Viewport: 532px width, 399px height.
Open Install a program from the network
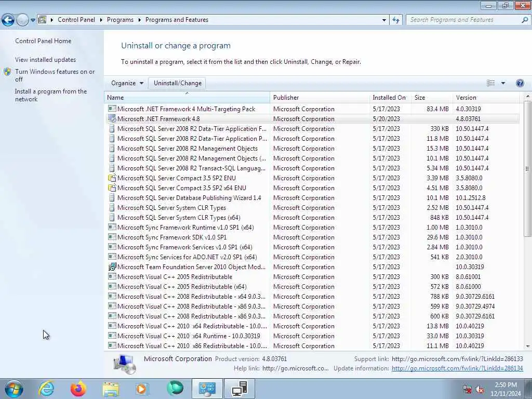click(x=51, y=95)
